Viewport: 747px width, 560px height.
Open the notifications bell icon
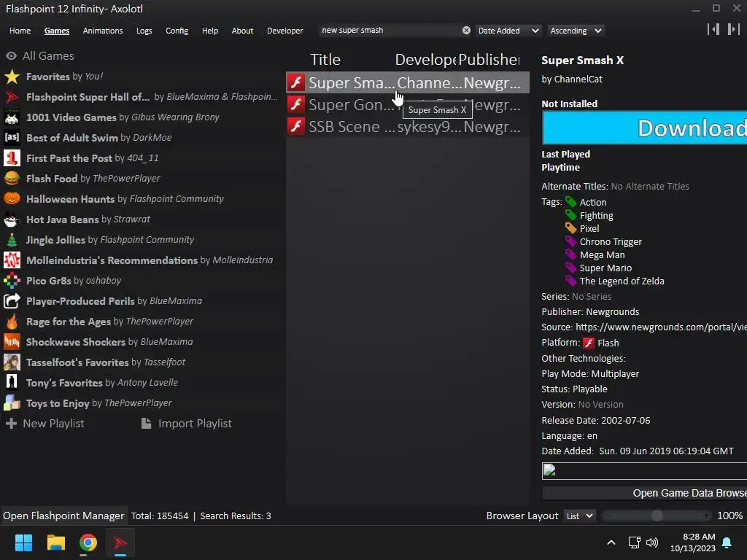coord(727,542)
